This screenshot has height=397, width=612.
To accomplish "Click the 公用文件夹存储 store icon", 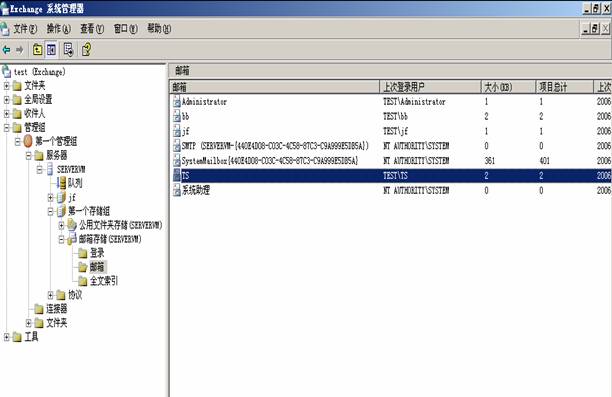I will tap(72, 225).
